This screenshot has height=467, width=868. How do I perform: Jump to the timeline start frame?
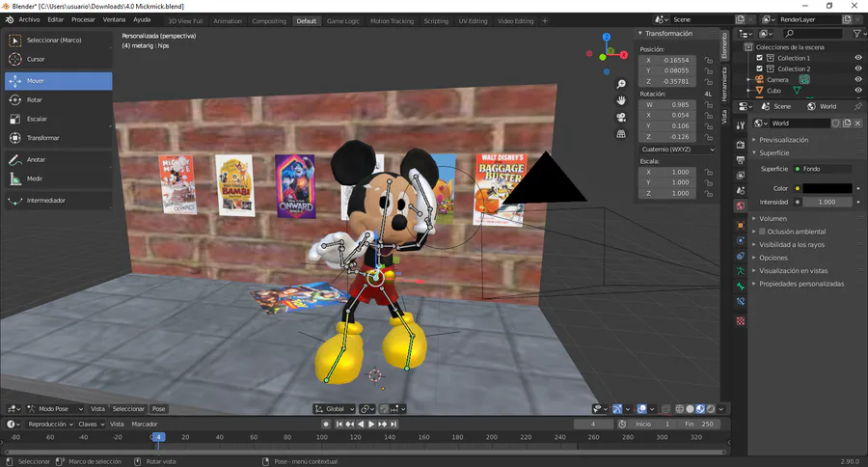[339, 425]
